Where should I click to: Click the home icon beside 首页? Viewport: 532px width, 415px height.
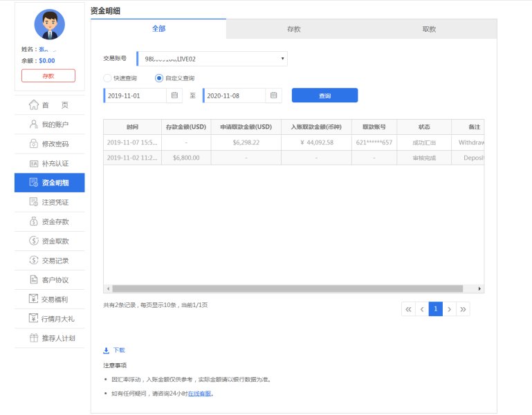tap(33, 105)
